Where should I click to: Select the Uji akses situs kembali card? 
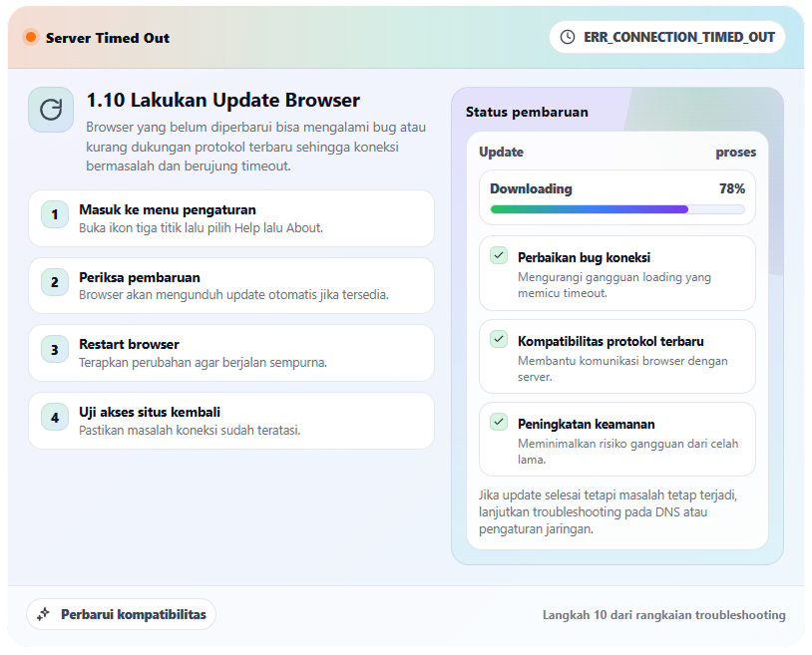tap(231, 421)
